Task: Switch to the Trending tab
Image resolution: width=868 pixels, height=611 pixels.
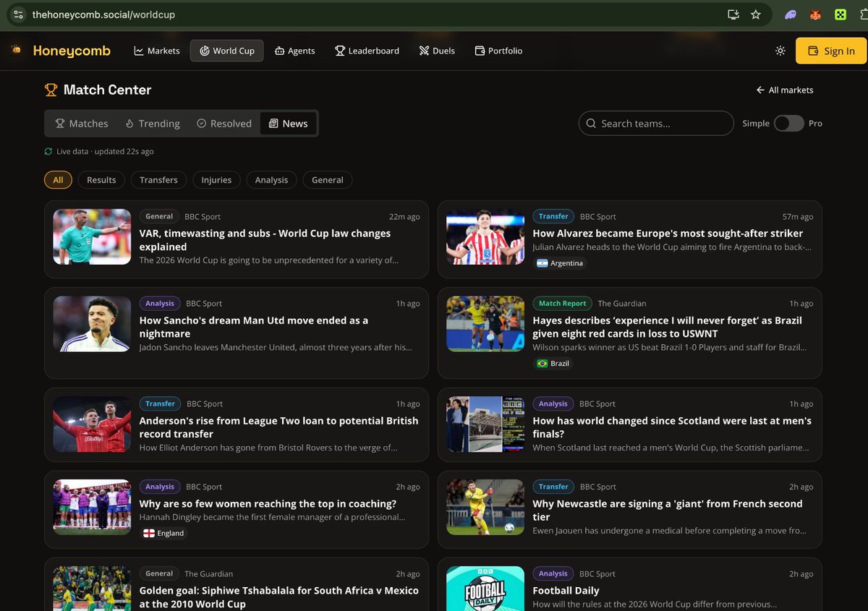Action: point(152,124)
